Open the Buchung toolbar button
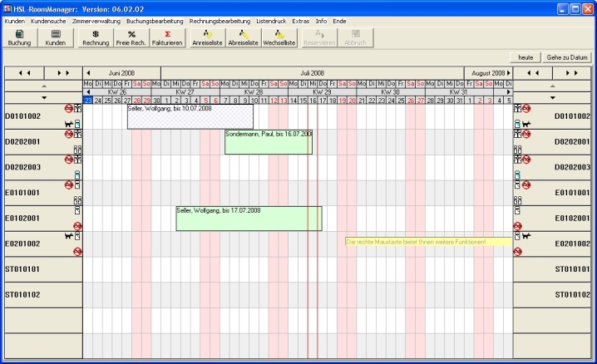The width and height of the screenshot is (597, 364). click(x=19, y=37)
